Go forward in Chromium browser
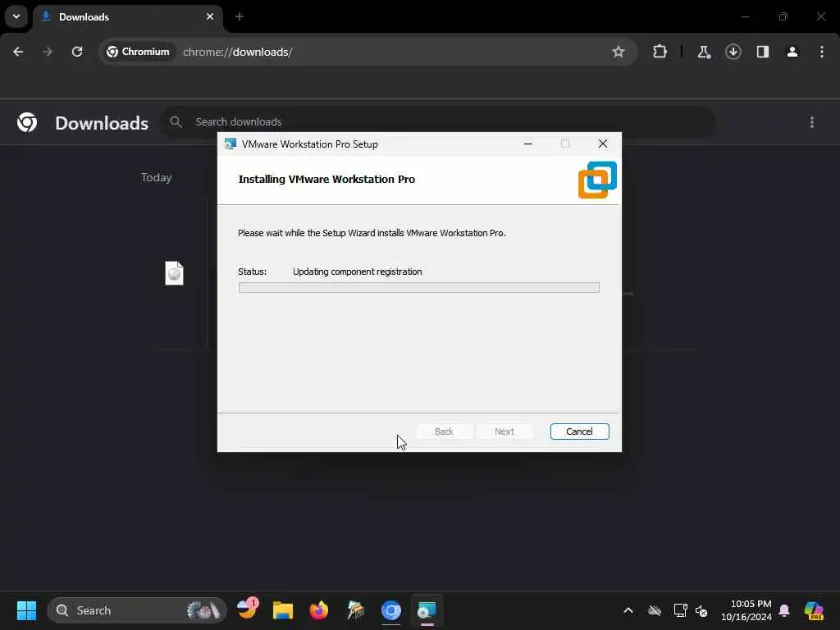 [47, 52]
